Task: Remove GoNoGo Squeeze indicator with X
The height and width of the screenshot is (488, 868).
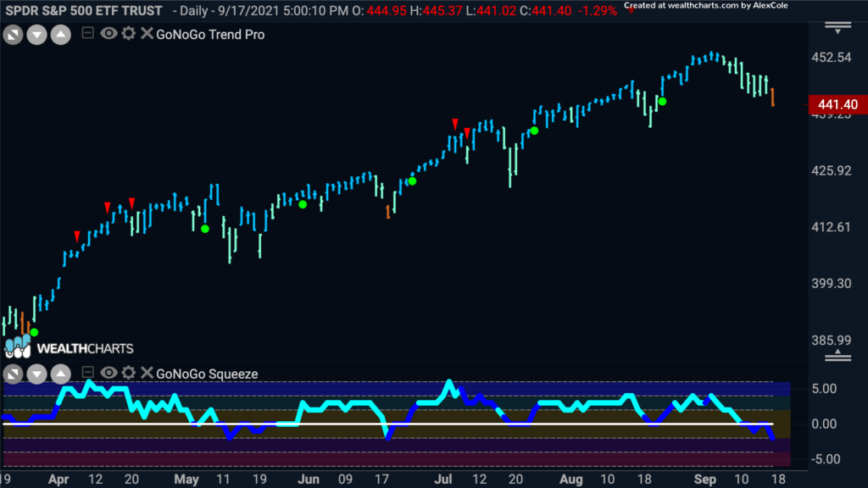Action: click(146, 373)
